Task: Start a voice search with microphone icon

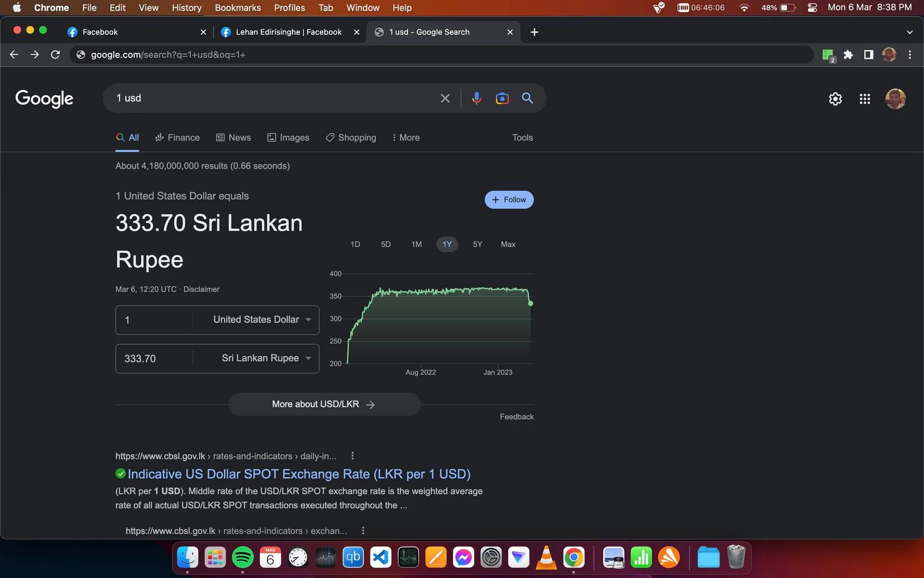Action: (476, 98)
